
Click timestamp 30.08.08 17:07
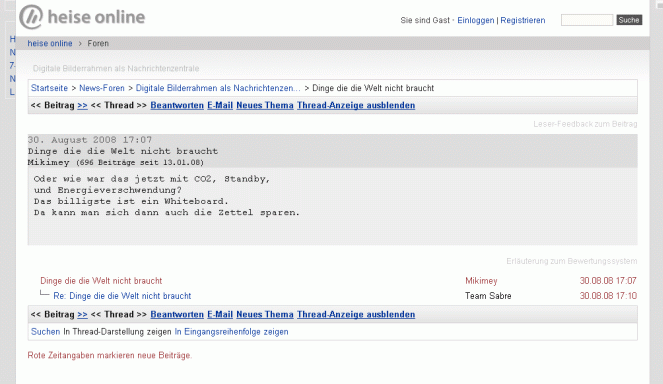click(x=608, y=281)
